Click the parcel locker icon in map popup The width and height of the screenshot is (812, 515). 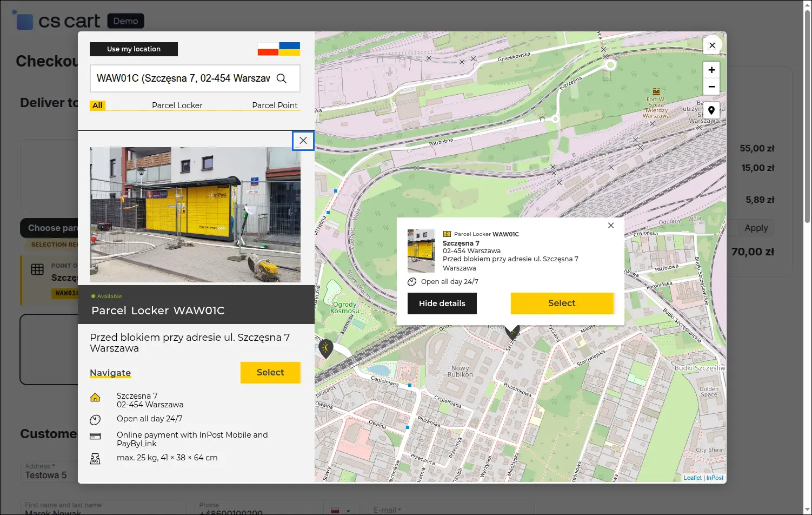447,234
